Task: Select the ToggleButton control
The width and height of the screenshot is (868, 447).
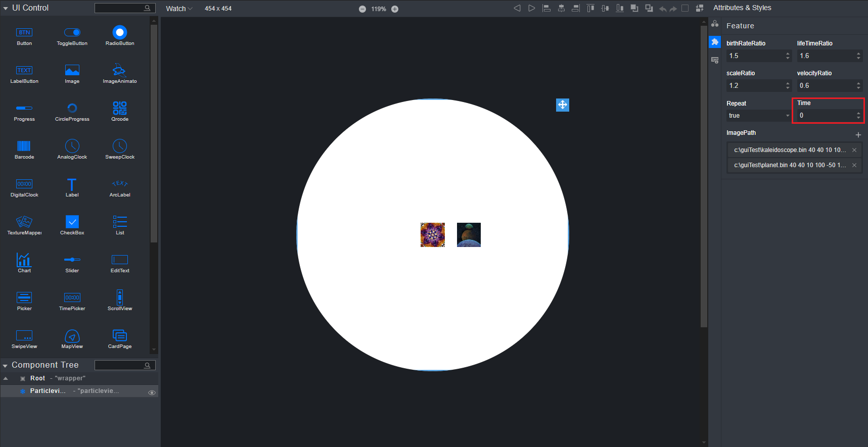Action: point(72,35)
